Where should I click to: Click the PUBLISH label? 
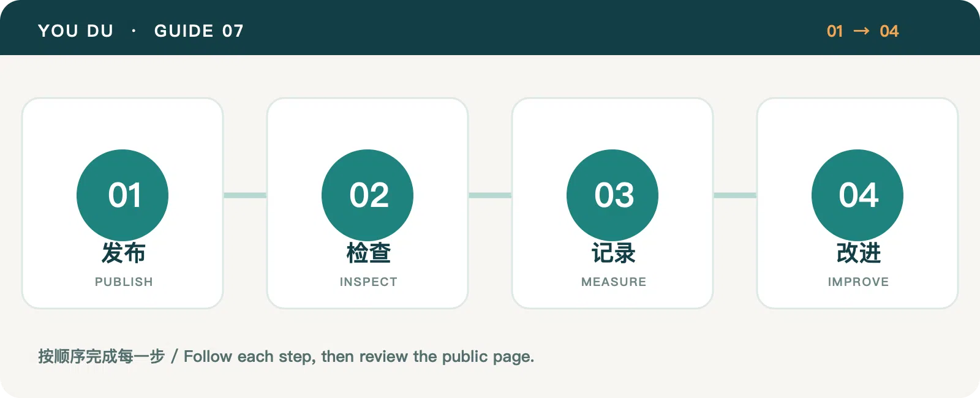click(x=124, y=282)
